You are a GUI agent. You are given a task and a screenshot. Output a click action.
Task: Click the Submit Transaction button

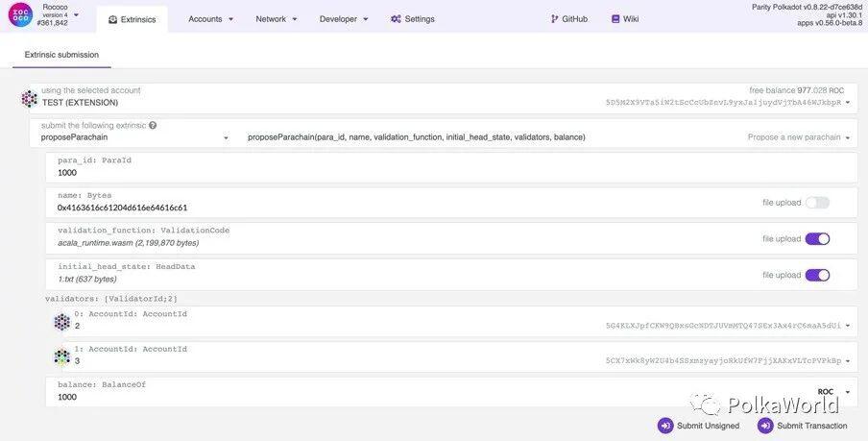coord(803,426)
